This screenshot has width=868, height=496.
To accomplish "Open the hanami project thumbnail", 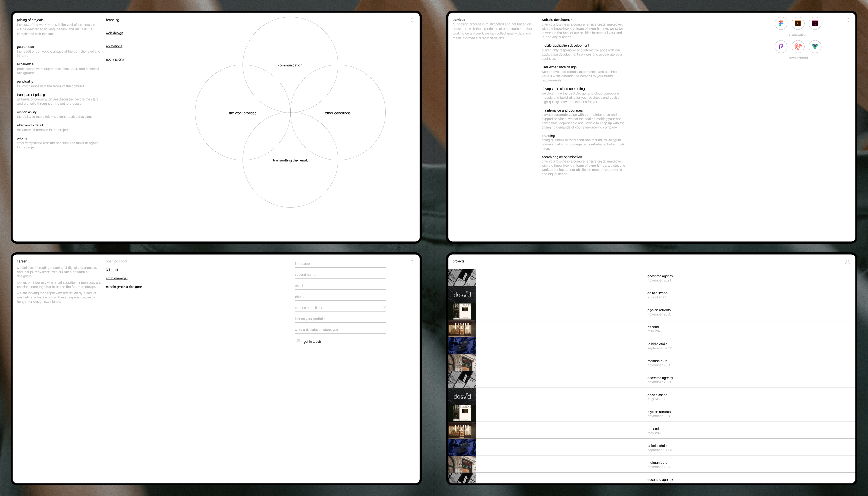I will pyautogui.click(x=462, y=328).
